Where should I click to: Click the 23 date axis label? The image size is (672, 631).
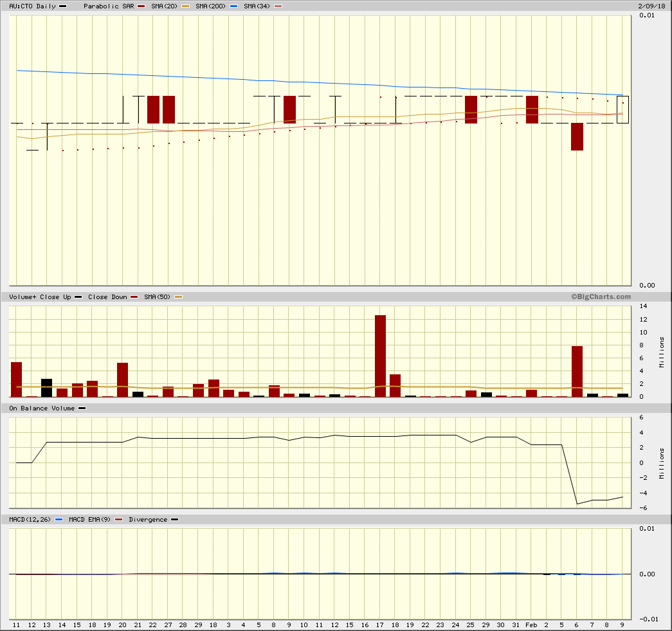coord(440,625)
